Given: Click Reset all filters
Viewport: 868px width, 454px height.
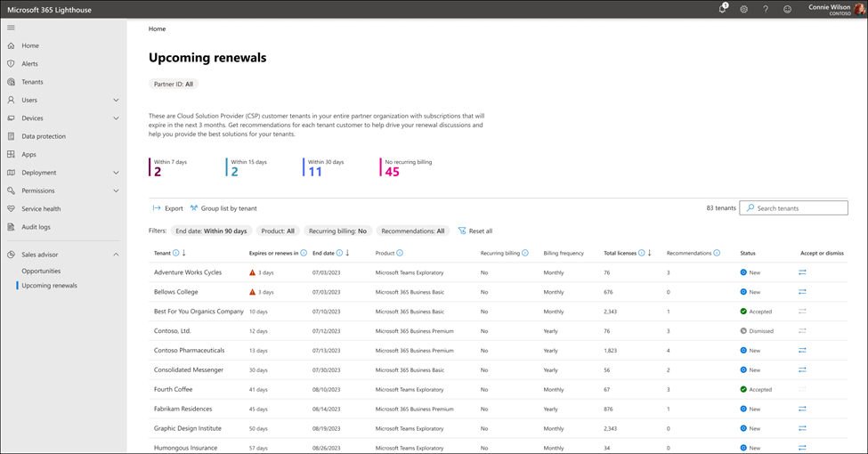Looking at the screenshot, I should (x=475, y=231).
